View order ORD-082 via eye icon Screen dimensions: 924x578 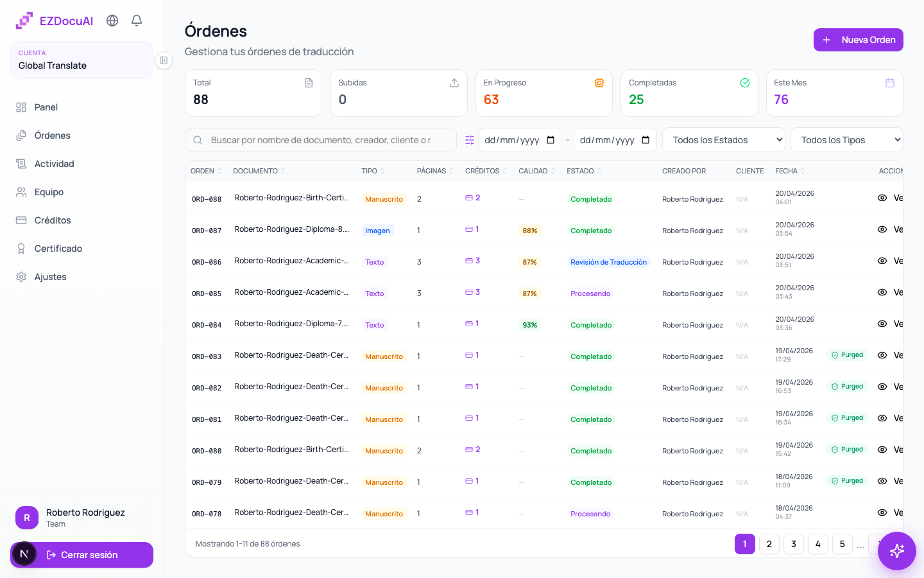[x=882, y=387]
